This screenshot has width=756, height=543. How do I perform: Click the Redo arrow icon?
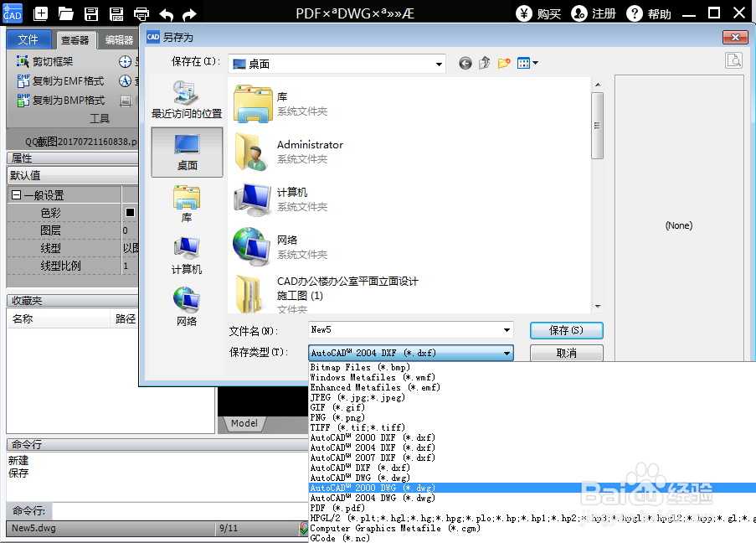(189, 14)
